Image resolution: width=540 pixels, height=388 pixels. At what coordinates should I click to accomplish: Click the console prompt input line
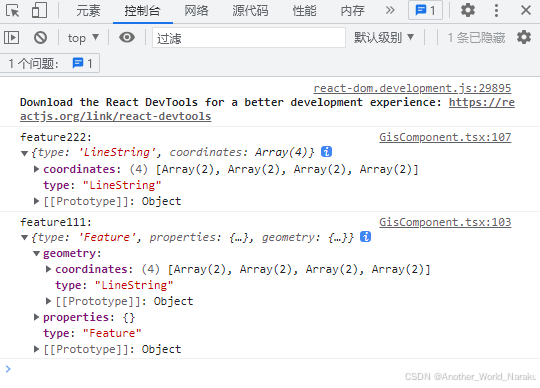point(270,369)
